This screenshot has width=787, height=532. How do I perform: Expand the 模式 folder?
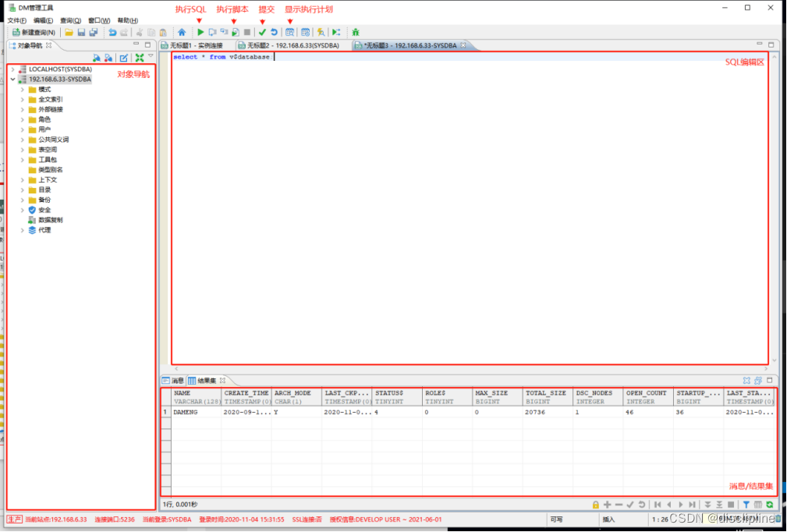click(22, 90)
